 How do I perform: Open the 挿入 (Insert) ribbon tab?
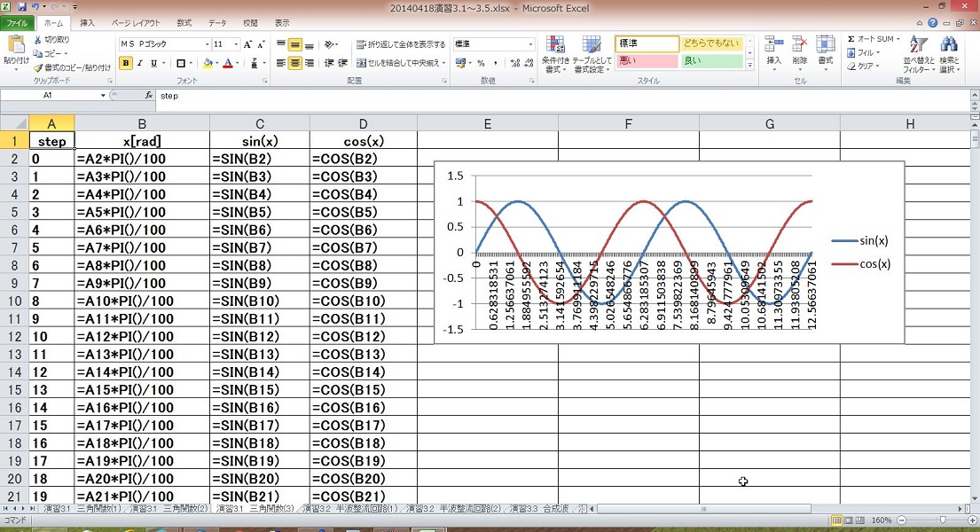tap(87, 23)
